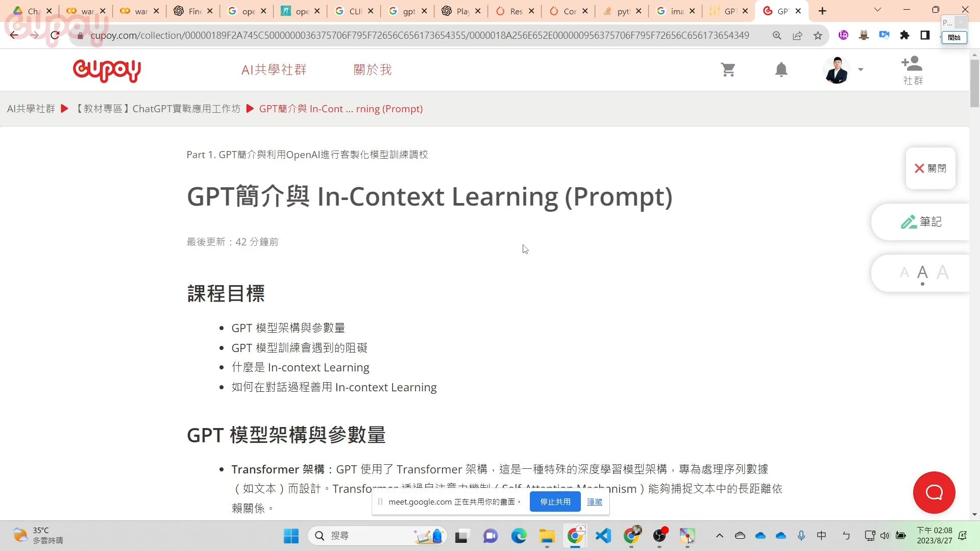Screen dimensions: 980x551
Task: Expand hidden system tray icons
Action: 719,536
